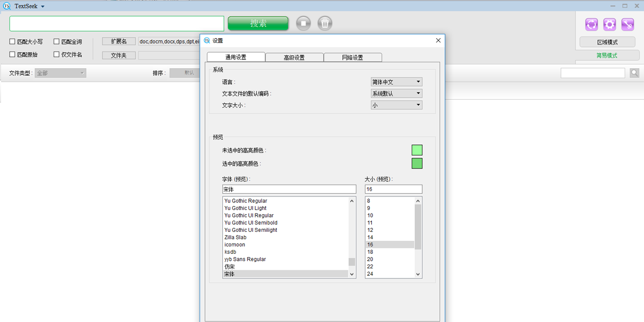Click the 文件夹 button

[x=119, y=55]
